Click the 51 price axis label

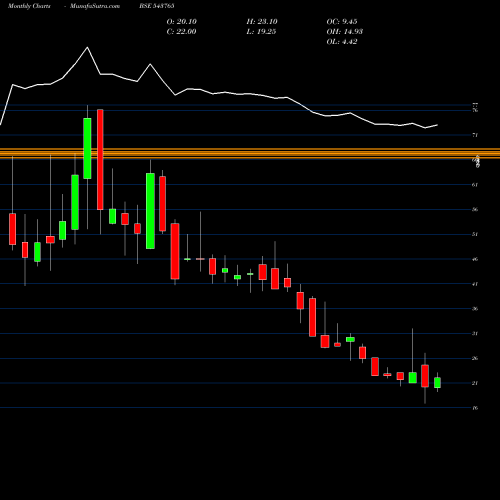(475, 234)
